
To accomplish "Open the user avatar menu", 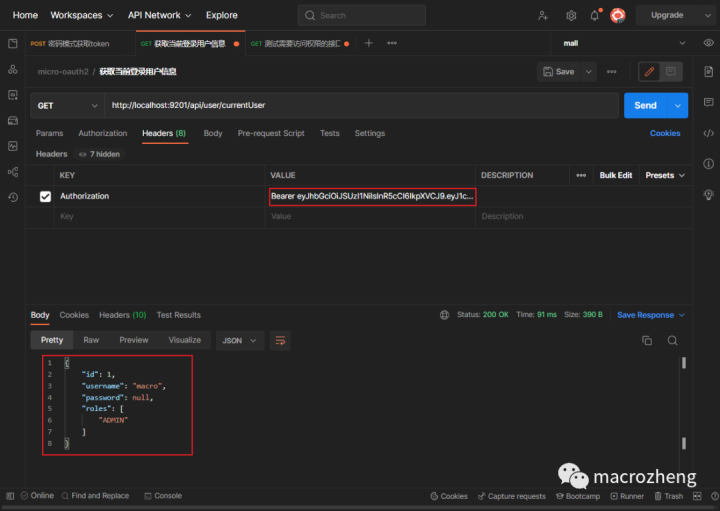I will [618, 16].
